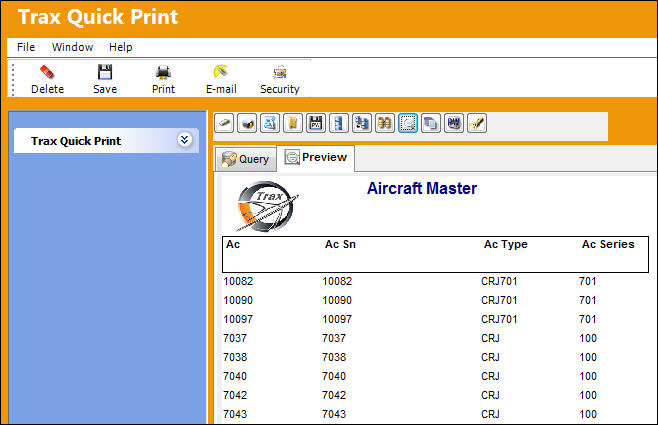Collapse the Trax Quick Print panel chevron

(x=184, y=140)
